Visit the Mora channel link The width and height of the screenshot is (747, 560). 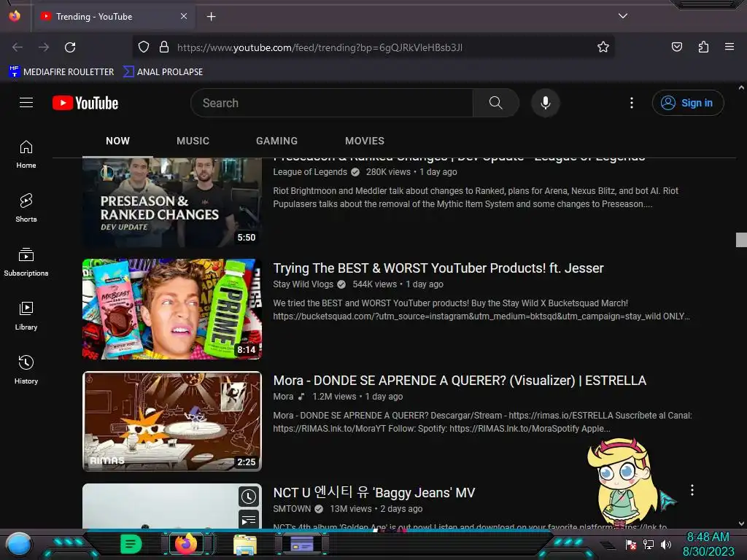(283, 397)
